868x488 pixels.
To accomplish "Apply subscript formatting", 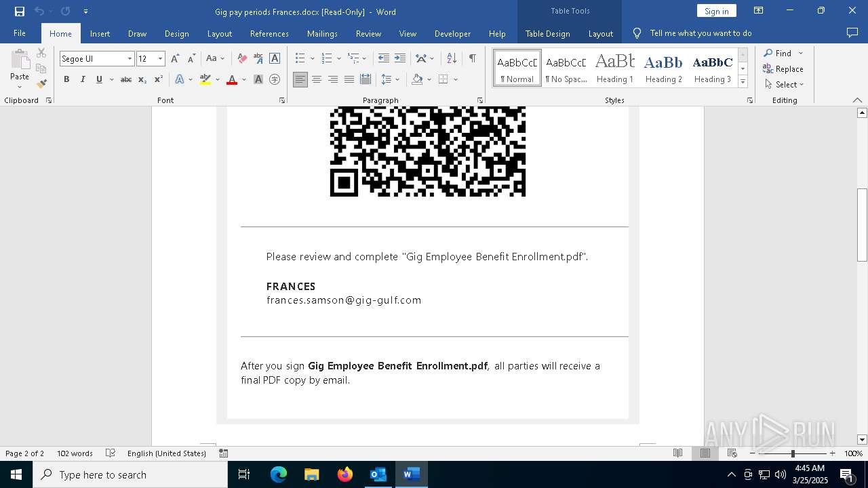I will 142,79.
